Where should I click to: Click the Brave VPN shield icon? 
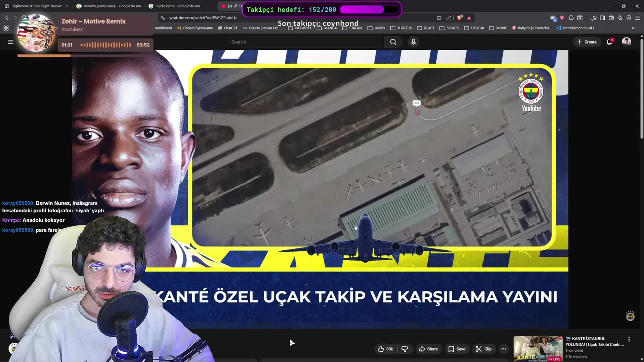click(628, 18)
